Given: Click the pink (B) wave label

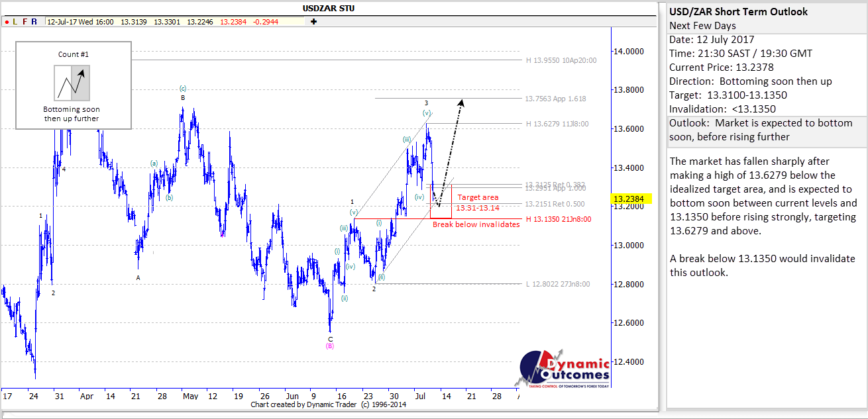Looking at the screenshot, I should click(x=330, y=346).
